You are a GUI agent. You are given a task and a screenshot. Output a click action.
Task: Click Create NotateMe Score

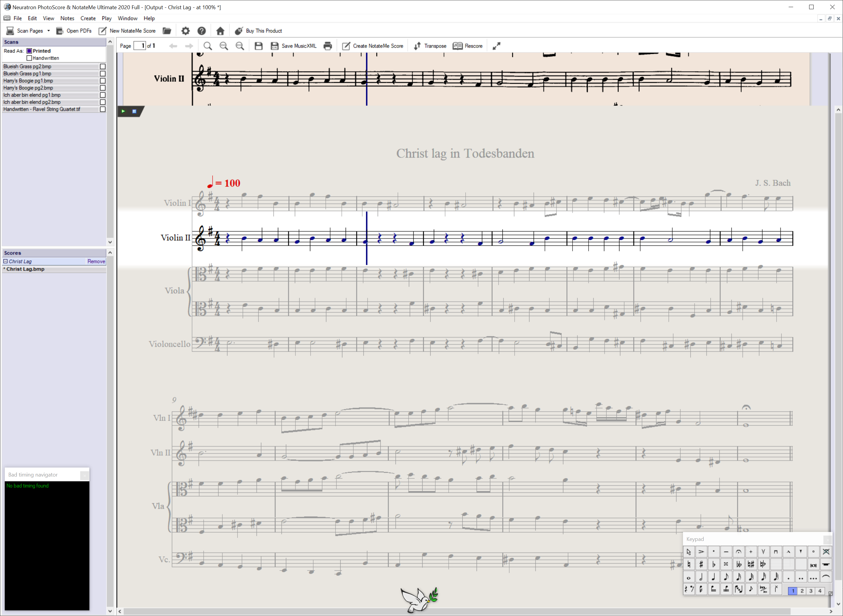tap(373, 46)
